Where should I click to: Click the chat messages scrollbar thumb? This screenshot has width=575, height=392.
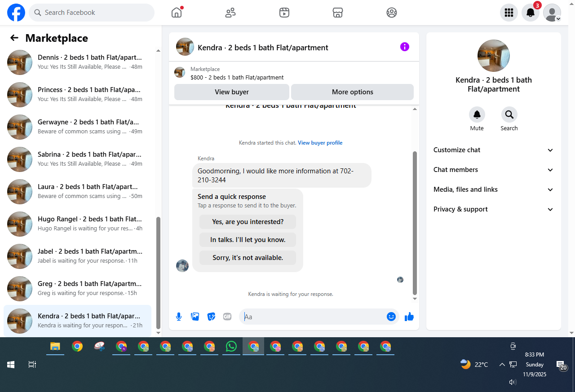415,223
